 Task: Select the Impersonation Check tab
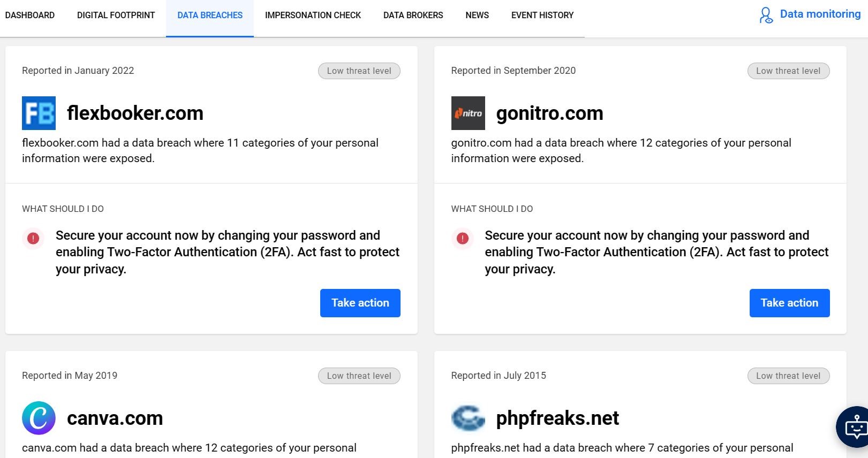[x=313, y=15]
